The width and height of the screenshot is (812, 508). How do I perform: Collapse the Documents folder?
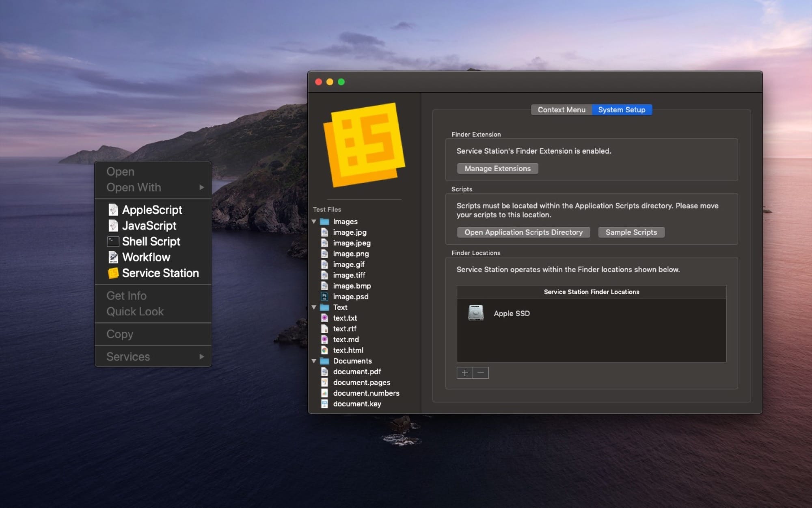point(314,361)
